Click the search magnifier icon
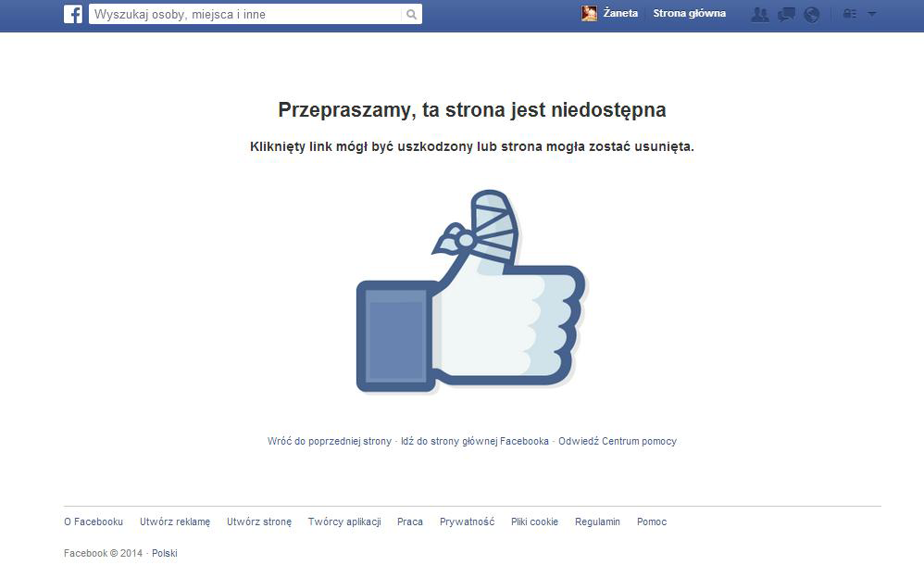Screen dimensions: 924x578 tap(411, 14)
